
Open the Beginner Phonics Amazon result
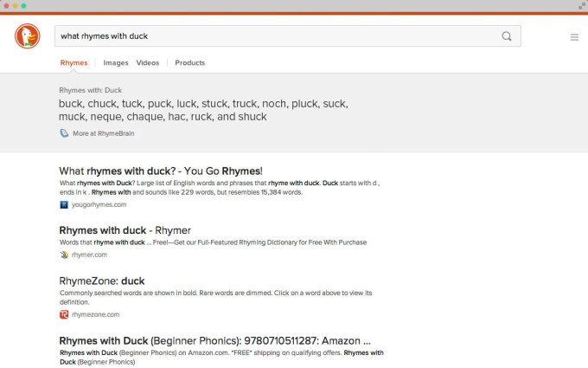214,340
